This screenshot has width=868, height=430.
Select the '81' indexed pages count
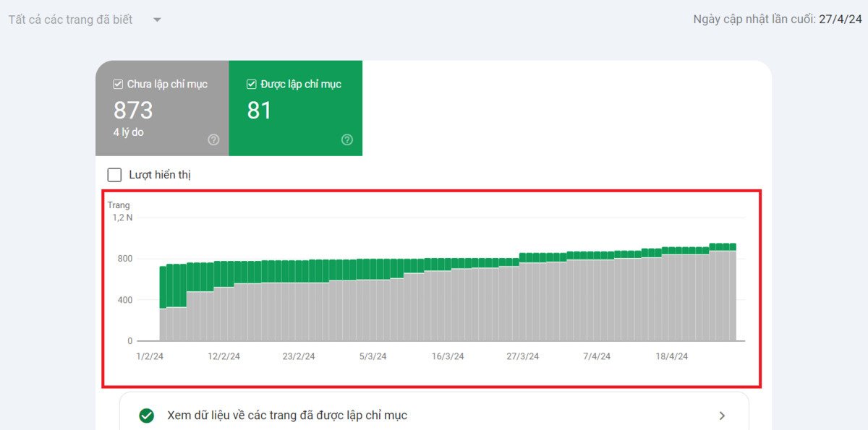click(x=259, y=110)
